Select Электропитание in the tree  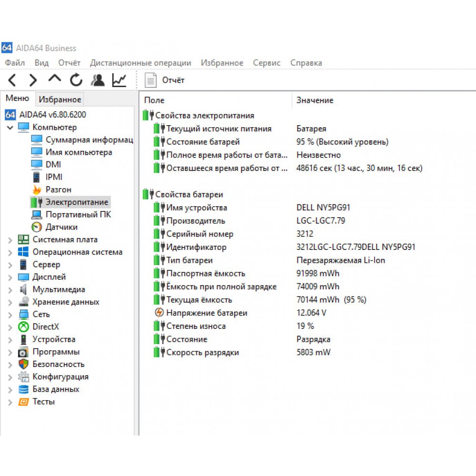77,202
